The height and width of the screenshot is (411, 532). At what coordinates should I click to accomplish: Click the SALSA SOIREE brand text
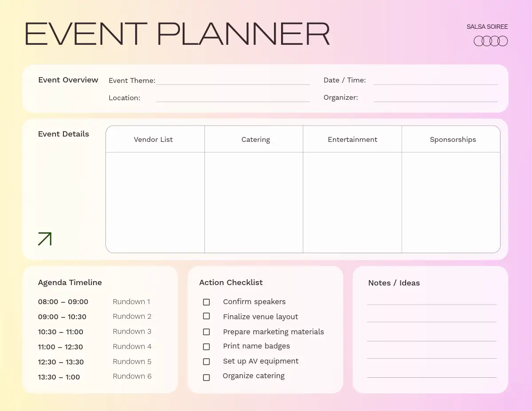pyautogui.click(x=487, y=27)
